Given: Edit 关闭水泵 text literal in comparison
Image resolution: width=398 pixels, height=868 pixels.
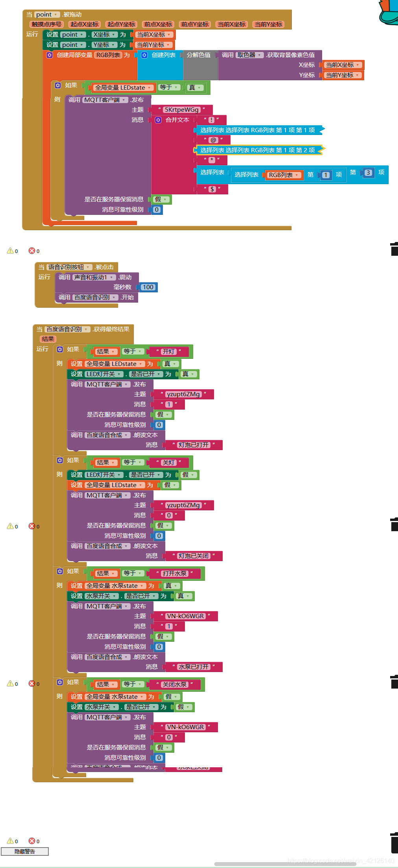Looking at the screenshot, I should [175, 685].
